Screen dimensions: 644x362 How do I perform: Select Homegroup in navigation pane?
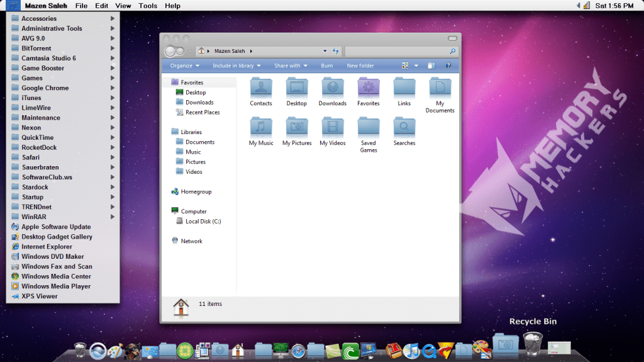tap(196, 191)
